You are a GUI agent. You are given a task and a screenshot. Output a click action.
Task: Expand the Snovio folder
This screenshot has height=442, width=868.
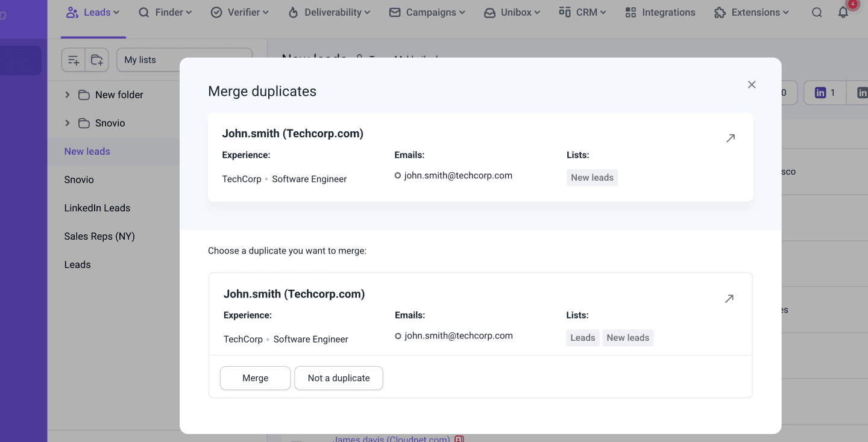68,123
